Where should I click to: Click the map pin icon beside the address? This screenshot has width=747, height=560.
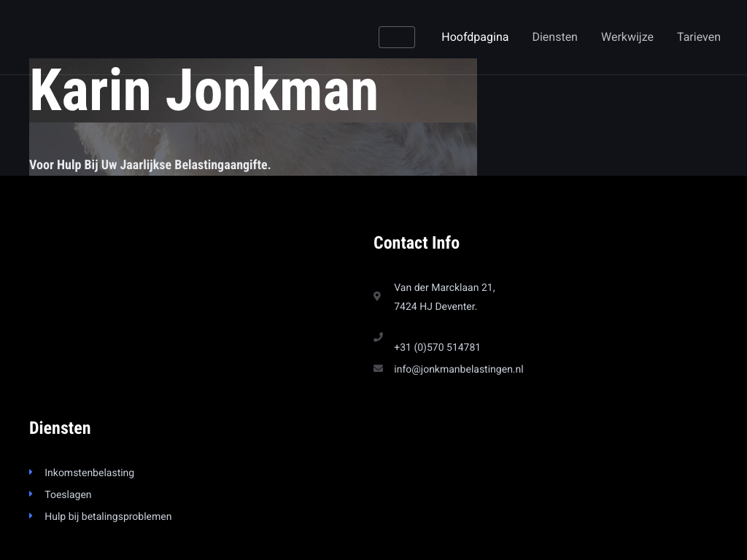[x=377, y=296]
